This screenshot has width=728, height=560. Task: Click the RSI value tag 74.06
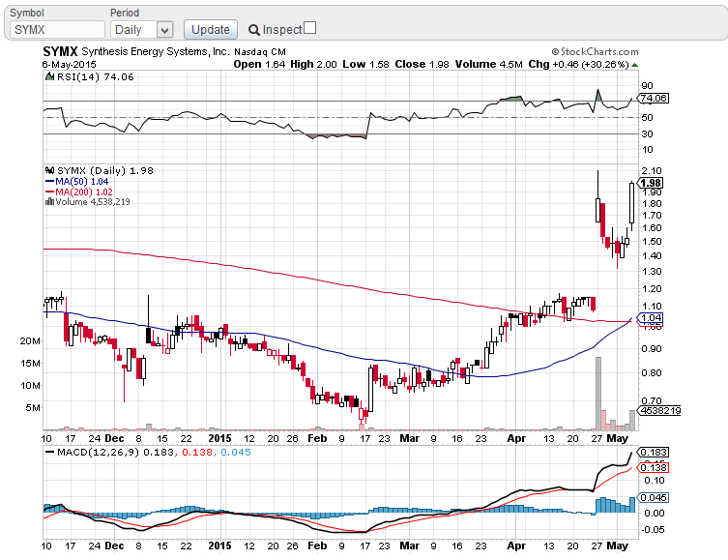click(x=653, y=98)
